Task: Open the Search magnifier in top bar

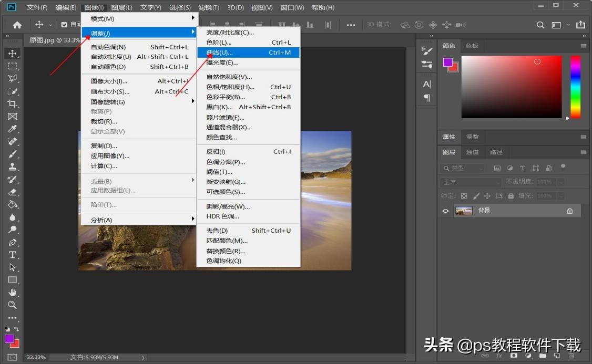Action: click(x=540, y=25)
